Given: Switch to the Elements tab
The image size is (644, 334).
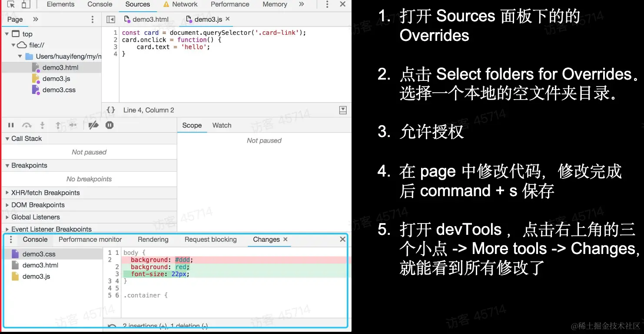Looking at the screenshot, I should [x=60, y=4].
